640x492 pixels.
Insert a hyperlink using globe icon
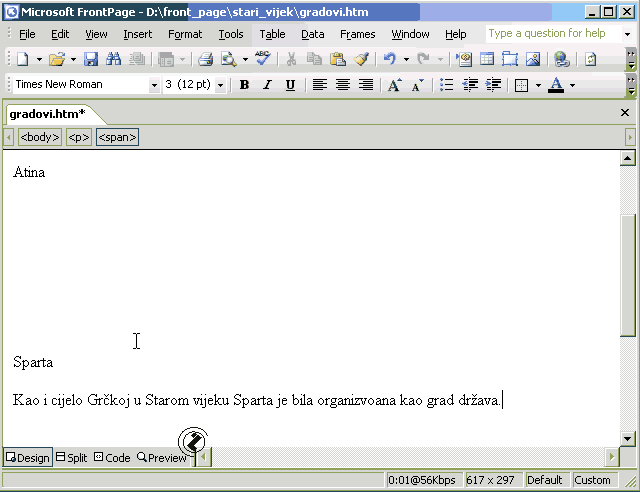pos(560,60)
